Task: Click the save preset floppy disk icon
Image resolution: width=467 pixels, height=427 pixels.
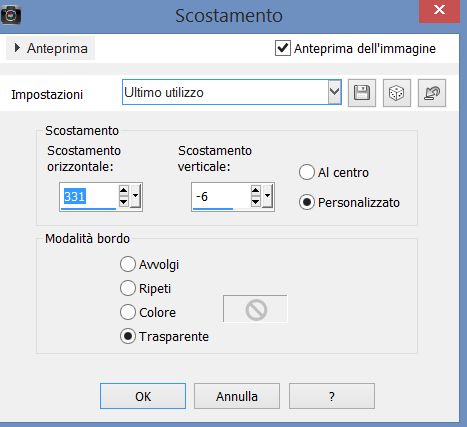Action: pyautogui.click(x=362, y=93)
